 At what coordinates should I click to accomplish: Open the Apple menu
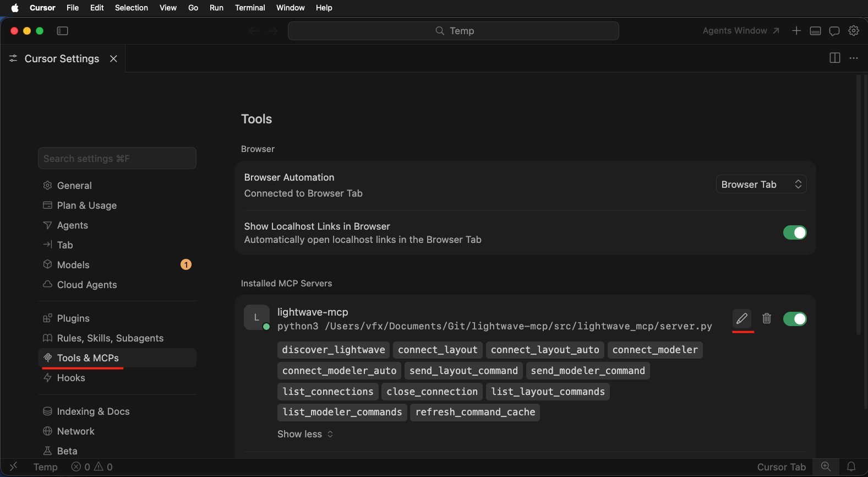coord(15,8)
